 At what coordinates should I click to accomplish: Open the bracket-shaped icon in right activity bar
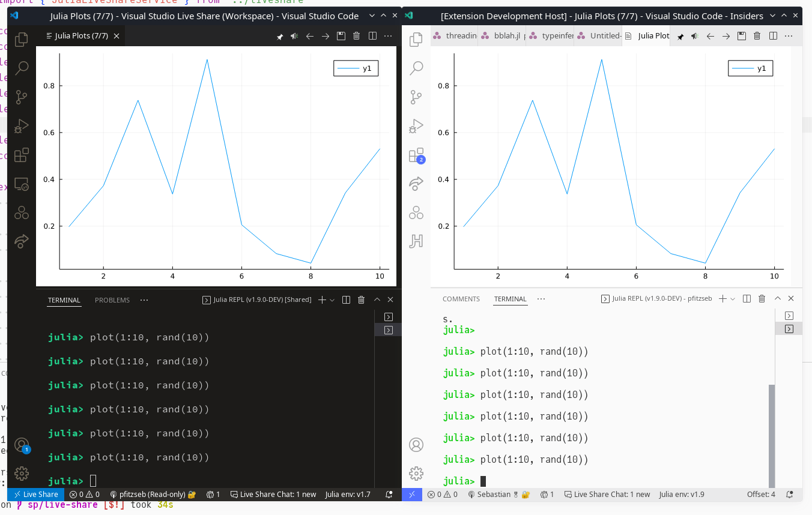(x=416, y=241)
